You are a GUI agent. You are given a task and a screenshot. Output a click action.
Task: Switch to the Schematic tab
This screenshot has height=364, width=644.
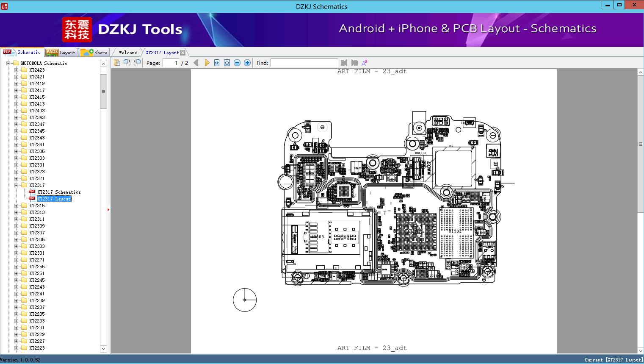click(x=22, y=52)
